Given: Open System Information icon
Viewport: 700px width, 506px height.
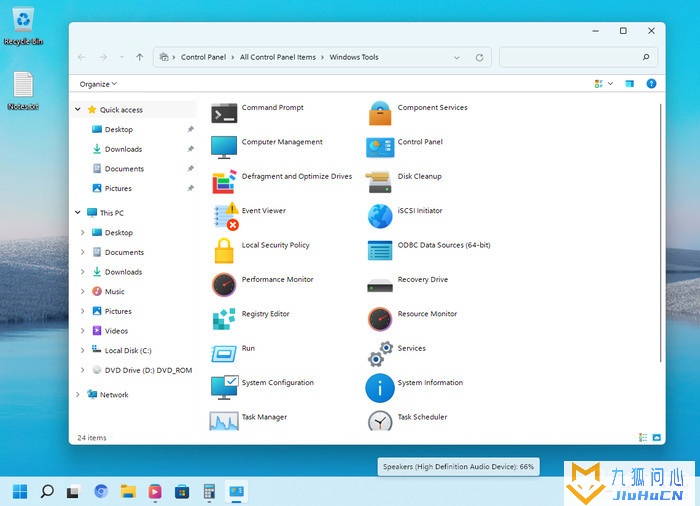Looking at the screenshot, I should point(380,388).
